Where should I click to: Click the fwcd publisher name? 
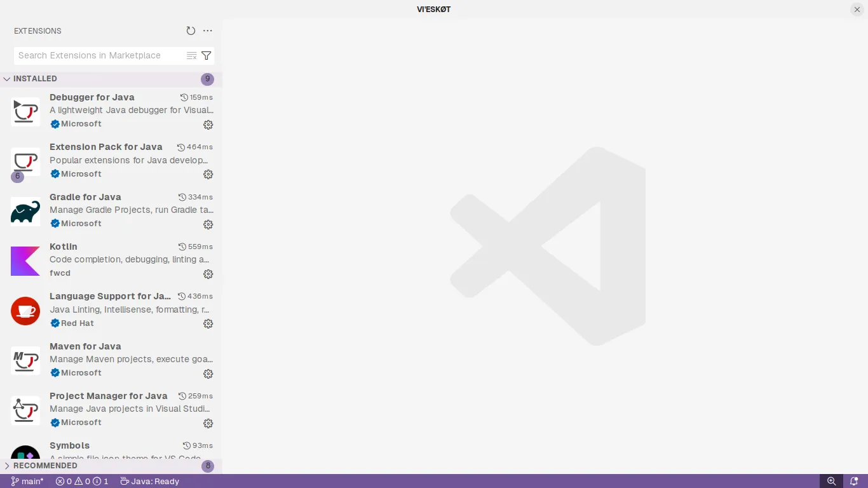point(60,273)
